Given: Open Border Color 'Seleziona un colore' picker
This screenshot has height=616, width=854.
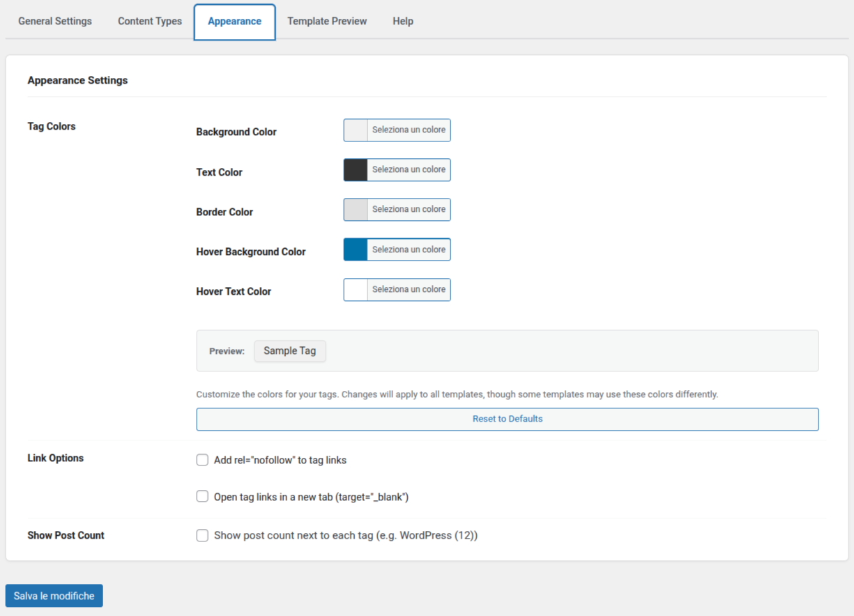Looking at the screenshot, I should pos(409,210).
